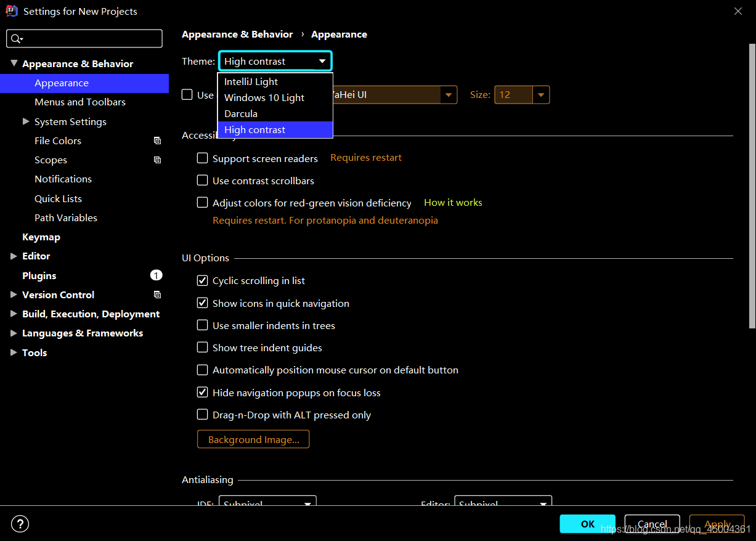Toggle red-green vision deficiency adjustment
Viewport: 756px width, 541px height.
click(x=202, y=203)
